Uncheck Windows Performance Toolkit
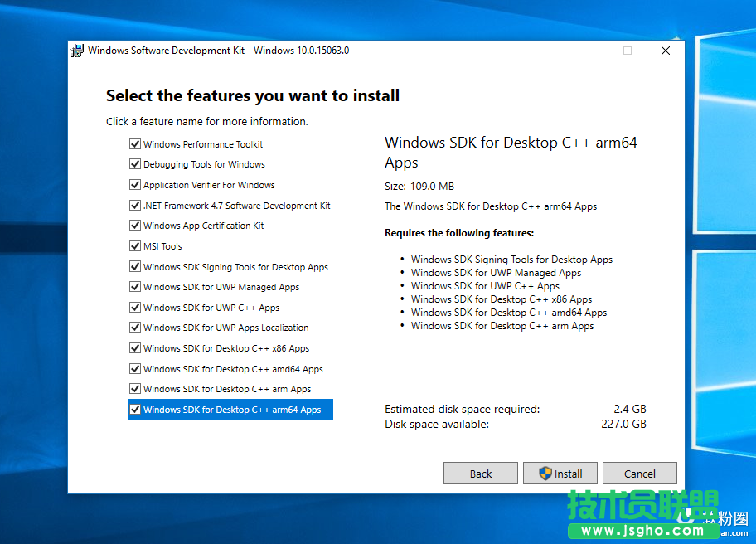Screen dimensions: 756x544 pos(135,143)
